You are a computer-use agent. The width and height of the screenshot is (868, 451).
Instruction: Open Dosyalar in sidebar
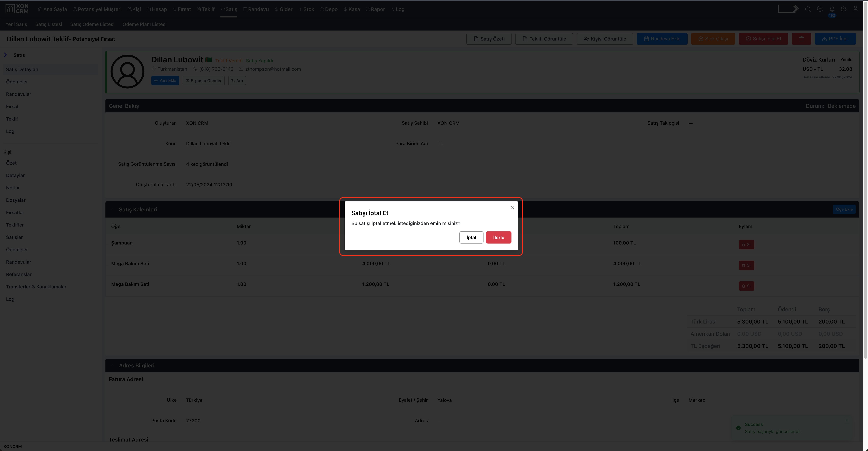tap(15, 200)
